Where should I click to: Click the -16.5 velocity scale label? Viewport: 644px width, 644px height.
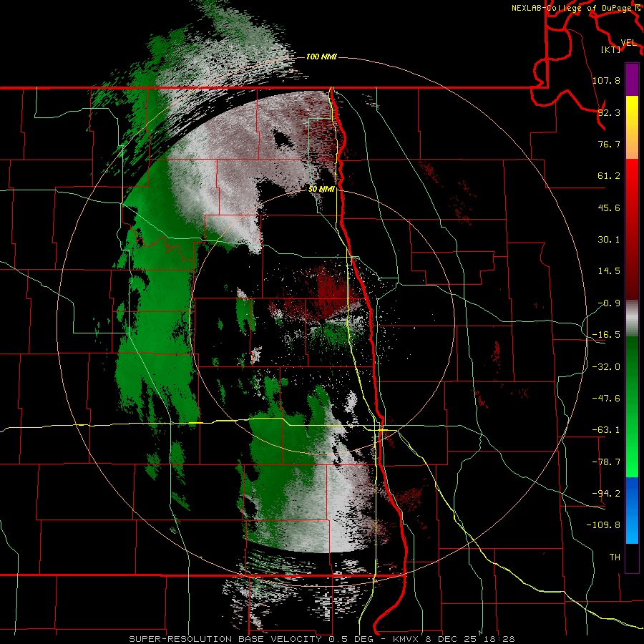(x=606, y=335)
